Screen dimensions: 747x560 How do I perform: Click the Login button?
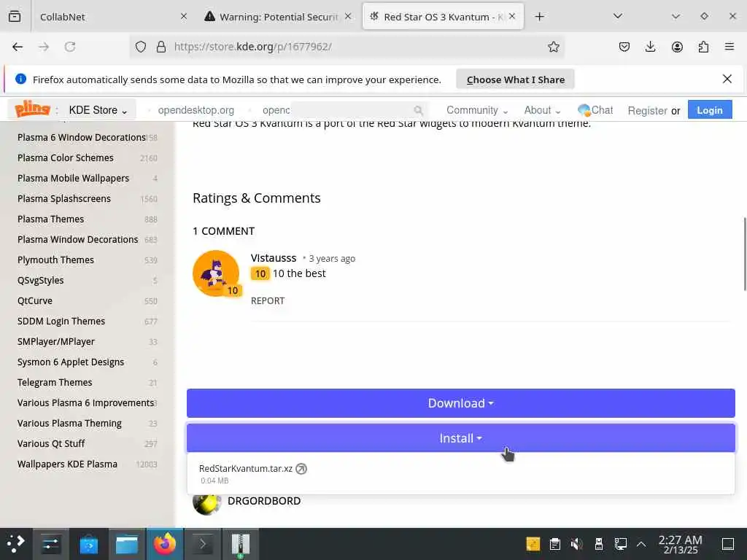click(x=709, y=111)
